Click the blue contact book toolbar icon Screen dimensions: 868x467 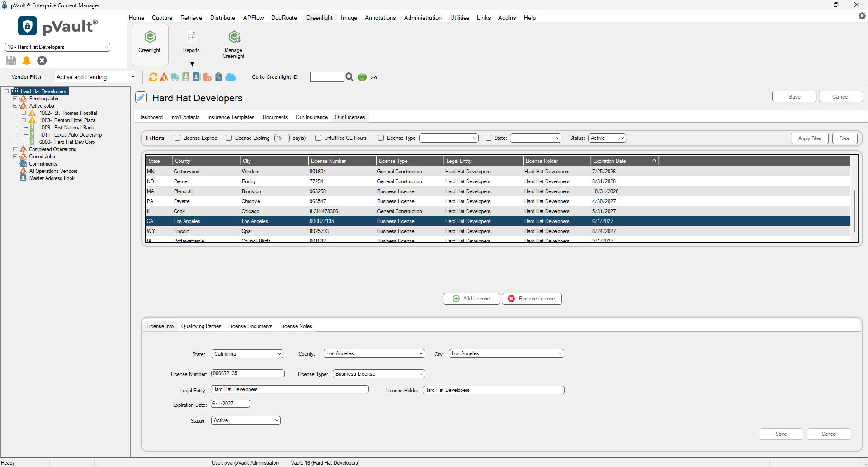click(197, 77)
